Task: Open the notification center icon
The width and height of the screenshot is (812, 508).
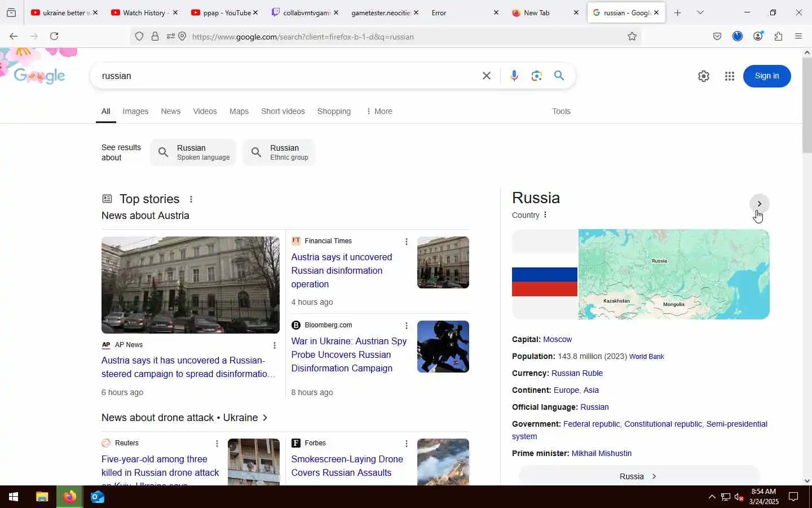Action: click(x=793, y=497)
